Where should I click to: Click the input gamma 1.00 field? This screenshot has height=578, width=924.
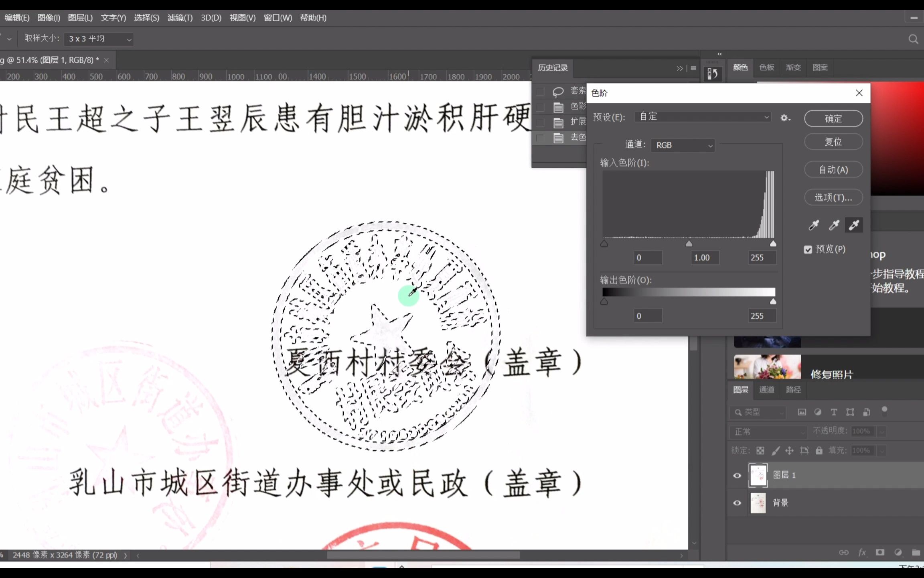tap(705, 258)
